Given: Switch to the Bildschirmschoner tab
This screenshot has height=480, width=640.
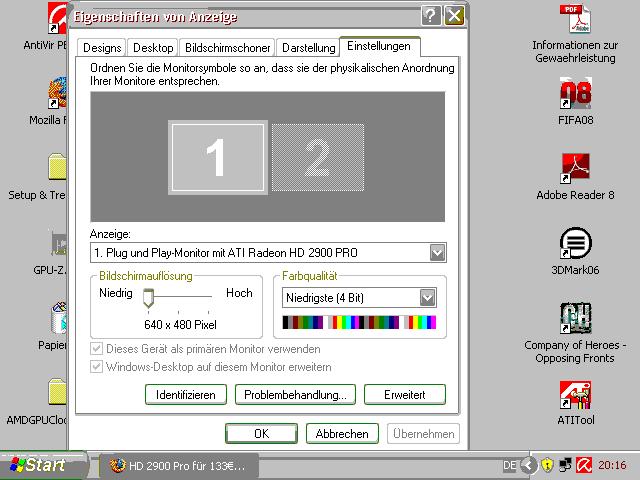Looking at the screenshot, I should pyautogui.click(x=227, y=48).
